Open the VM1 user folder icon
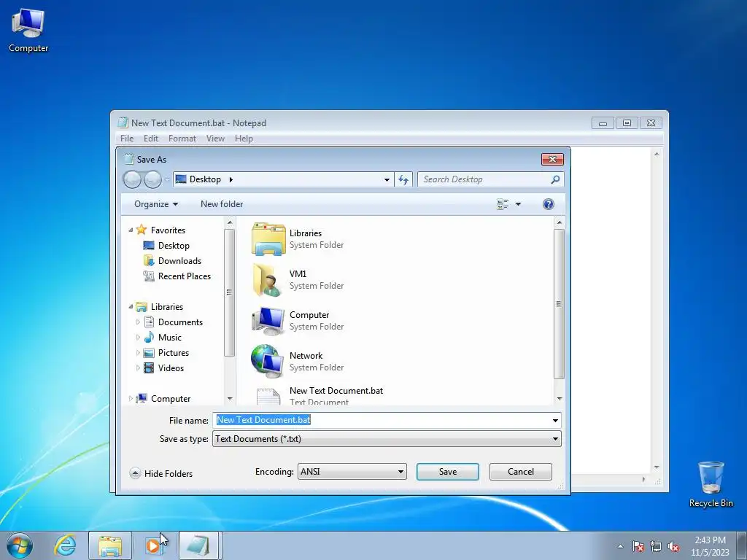Image resolution: width=747 pixels, height=560 pixels. click(267, 280)
